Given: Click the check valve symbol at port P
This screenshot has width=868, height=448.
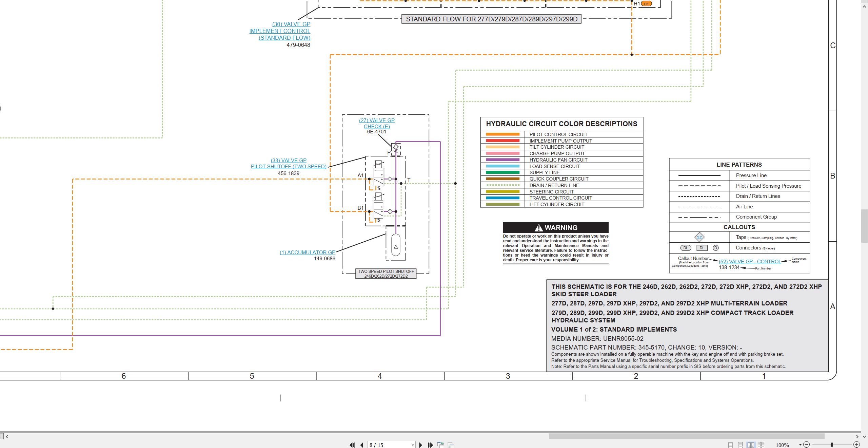Looking at the screenshot, I should point(396,148).
